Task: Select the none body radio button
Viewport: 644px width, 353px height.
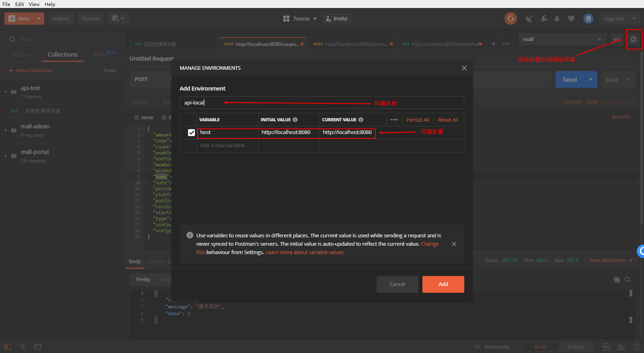Action: point(137,117)
